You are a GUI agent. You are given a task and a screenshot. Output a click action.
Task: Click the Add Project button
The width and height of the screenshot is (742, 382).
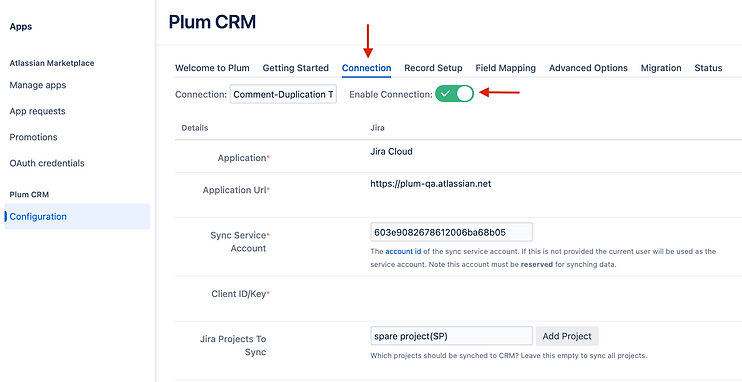(567, 336)
